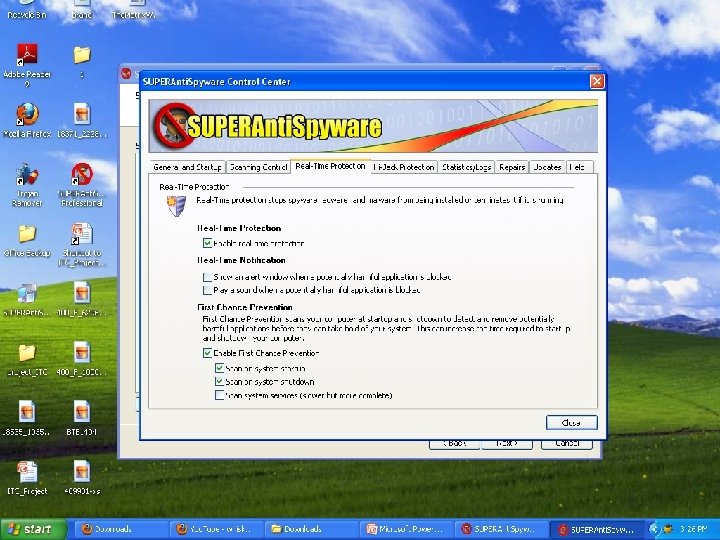Toggle 'Show an alert window' when application blocked
Screen dimensions: 720x540
tap(207, 277)
